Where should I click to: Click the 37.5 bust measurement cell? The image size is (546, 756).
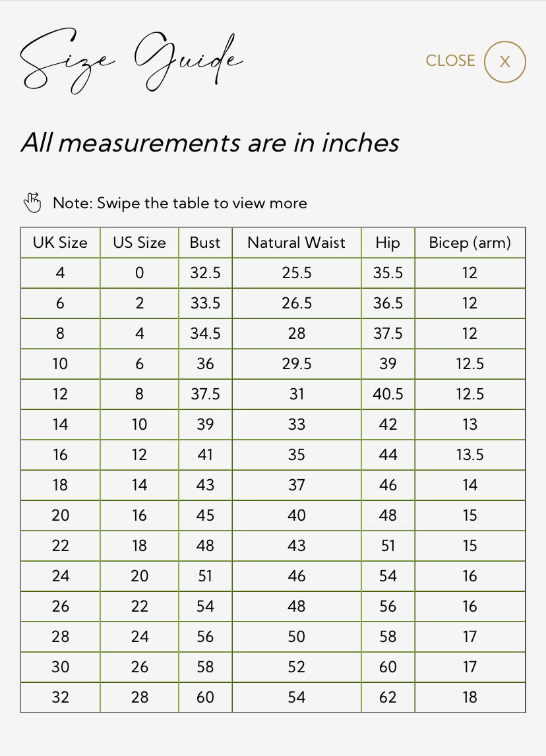[205, 394]
